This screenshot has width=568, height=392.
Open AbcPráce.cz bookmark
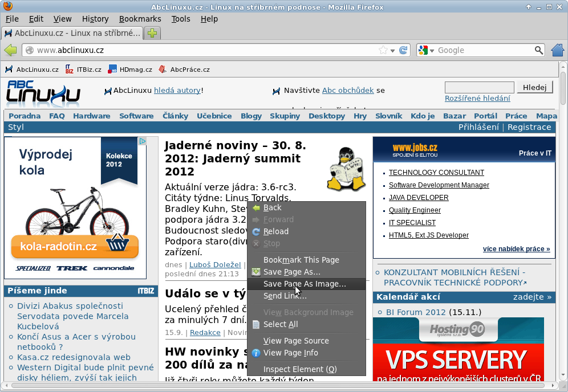point(184,70)
